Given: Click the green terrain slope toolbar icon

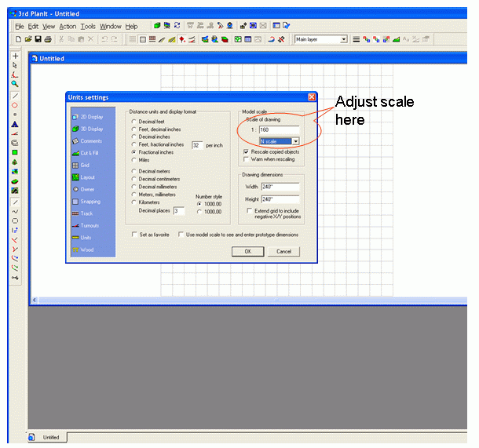Looking at the screenshot, I should coord(397,39).
